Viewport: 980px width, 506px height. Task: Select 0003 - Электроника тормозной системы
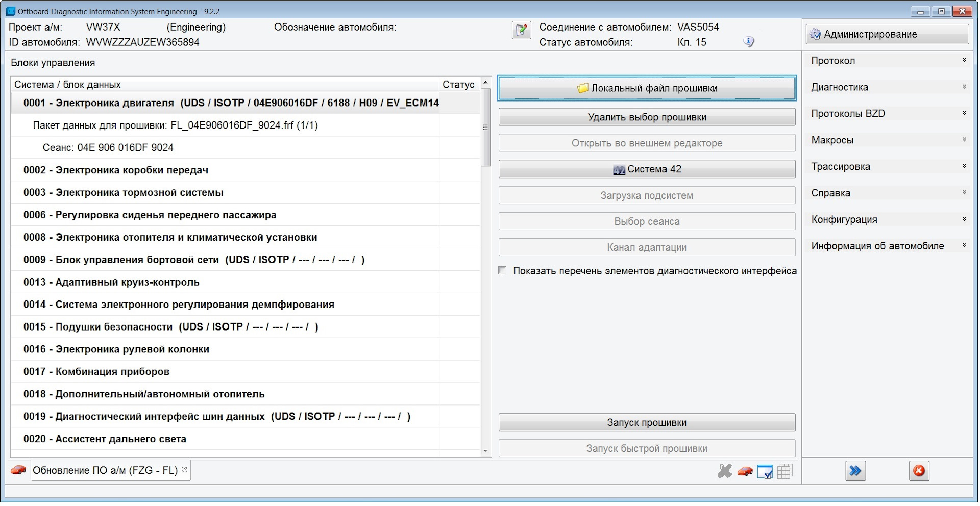coord(246,193)
